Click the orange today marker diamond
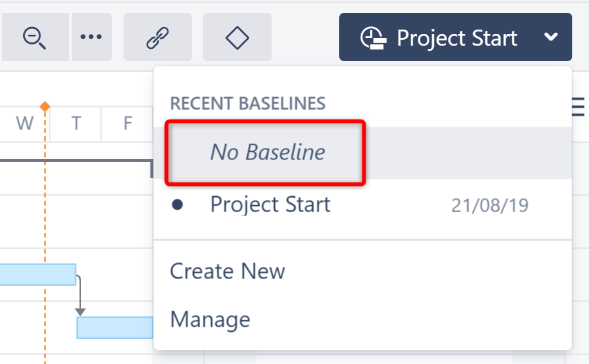 click(44, 106)
